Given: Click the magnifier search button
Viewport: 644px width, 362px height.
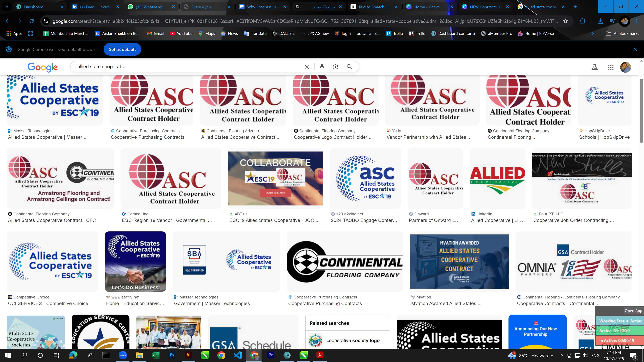Looking at the screenshot, I should click(349, 67).
